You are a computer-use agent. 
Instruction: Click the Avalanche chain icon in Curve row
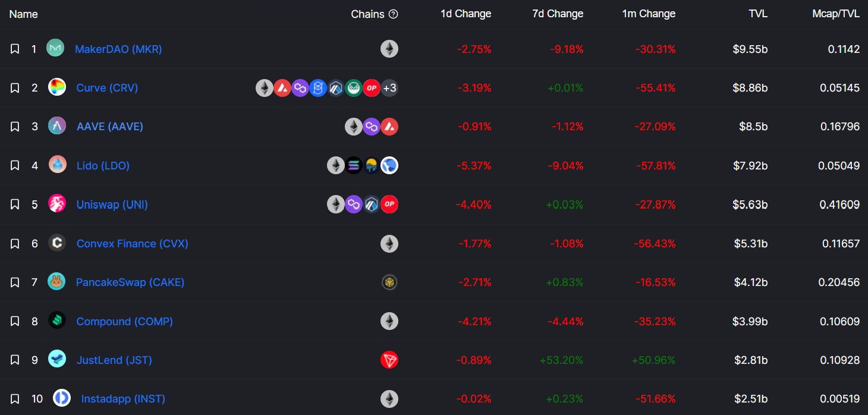click(282, 88)
